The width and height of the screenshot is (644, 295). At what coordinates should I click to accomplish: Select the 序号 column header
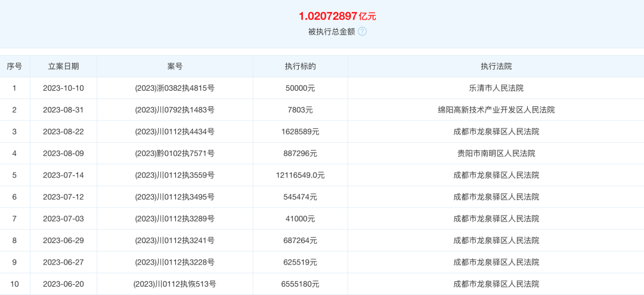15,66
